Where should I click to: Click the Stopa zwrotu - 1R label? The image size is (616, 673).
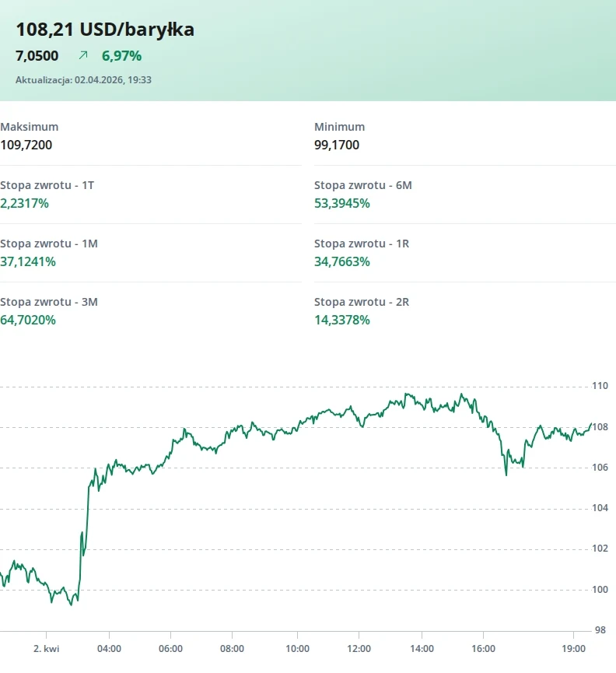362,244
